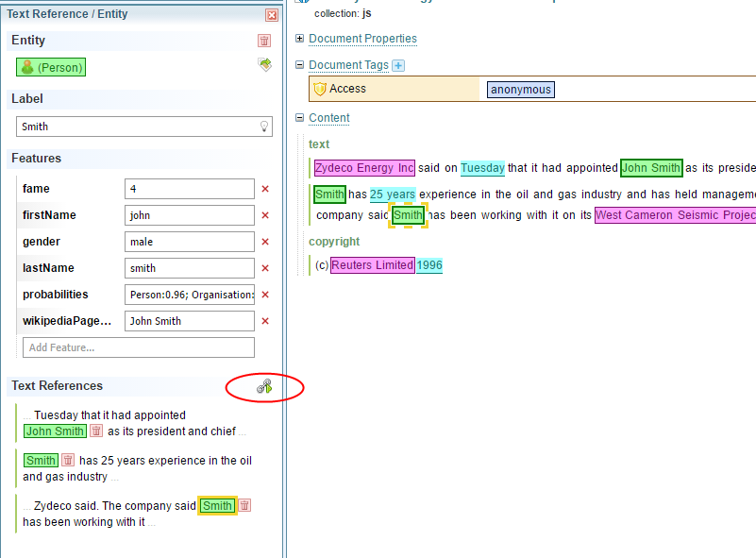Click the chain-link icon in the Text References header
This screenshot has height=558, width=756.
264,386
